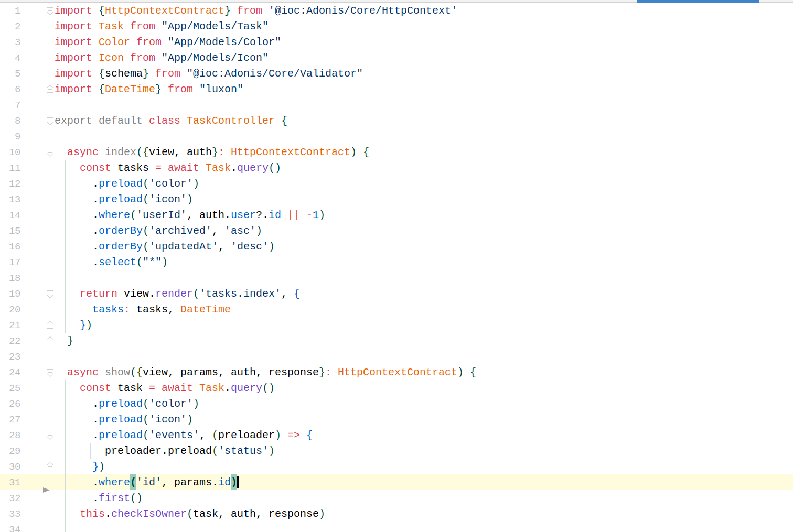Click the checkIsOwner method call
This screenshot has width=793, height=532.
pyautogui.click(x=148, y=514)
